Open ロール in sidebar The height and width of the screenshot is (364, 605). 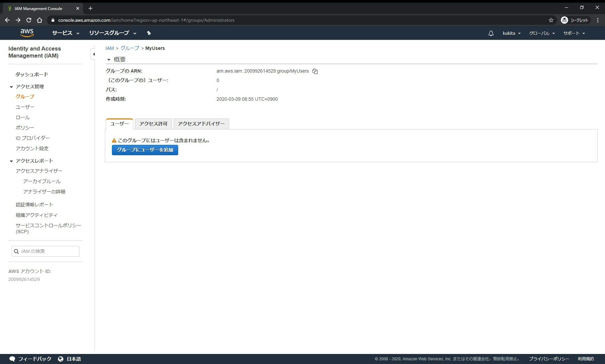click(x=22, y=117)
